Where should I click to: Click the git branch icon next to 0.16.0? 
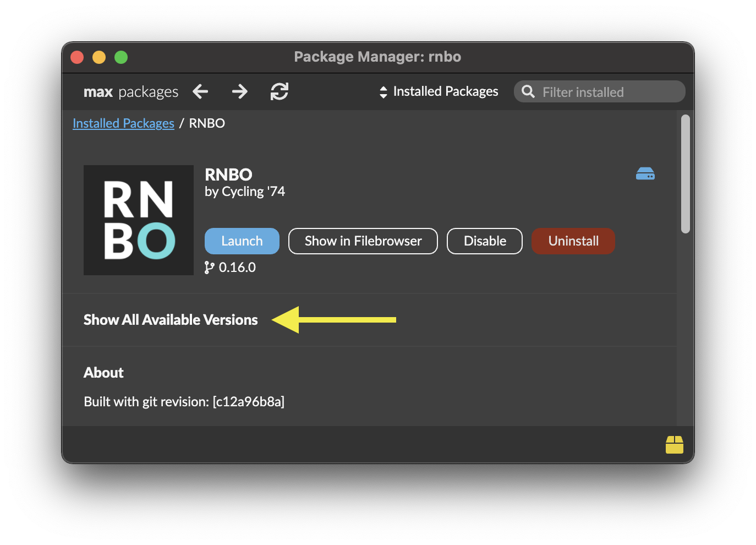point(209,267)
